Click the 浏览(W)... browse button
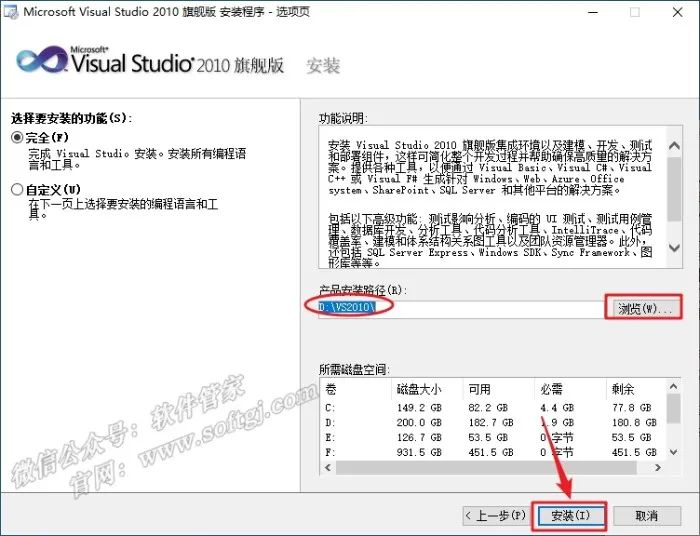Image resolution: width=700 pixels, height=536 pixels. (x=644, y=308)
